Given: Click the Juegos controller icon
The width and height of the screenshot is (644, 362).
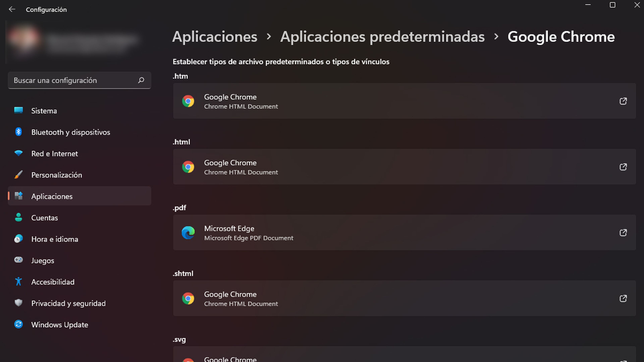Looking at the screenshot, I should [18, 260].
